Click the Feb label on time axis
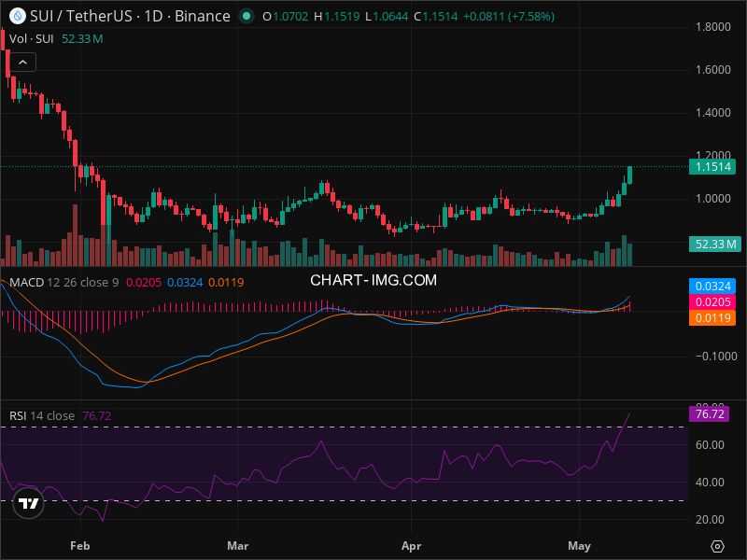The width and height of the screenshot is (747, 560). pyautogui.click(x=79, y=546)
